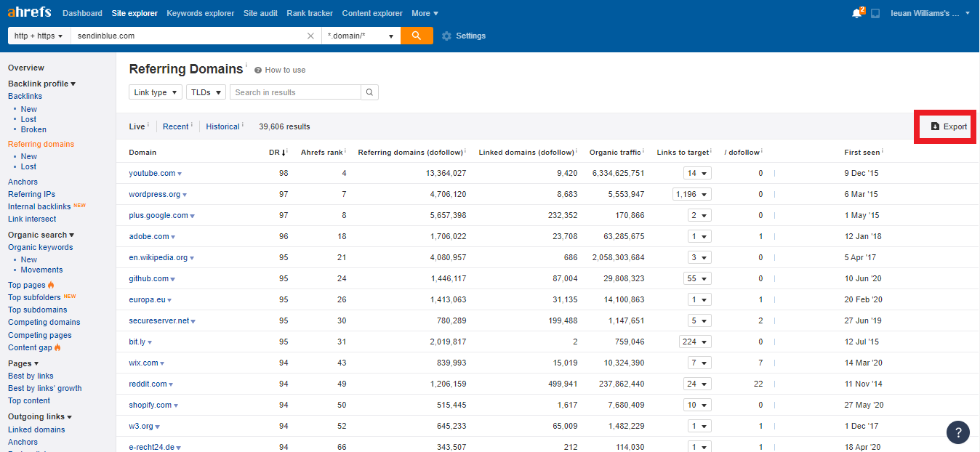Collapse the Outgoing links section
Screen dimensions: 980x452
coord(40,416)
